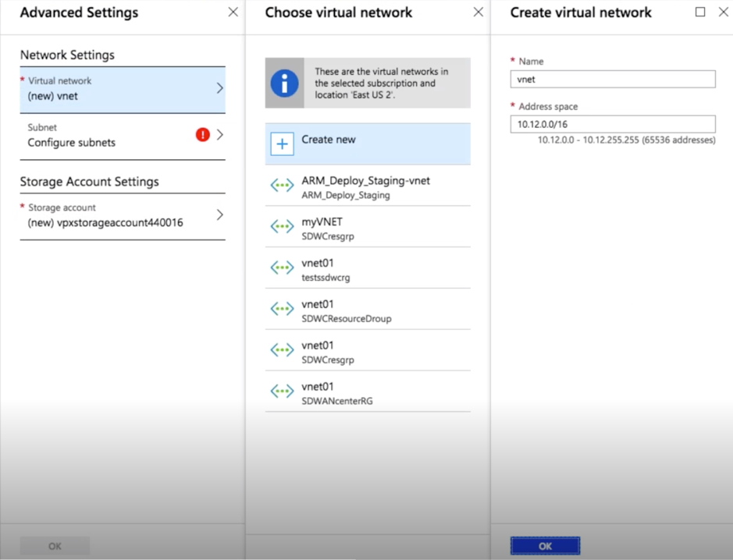Image resolution: width=733 pixels, height=560 pixels.
Task: Click the info icon in the notice banner
Action: 284,83
